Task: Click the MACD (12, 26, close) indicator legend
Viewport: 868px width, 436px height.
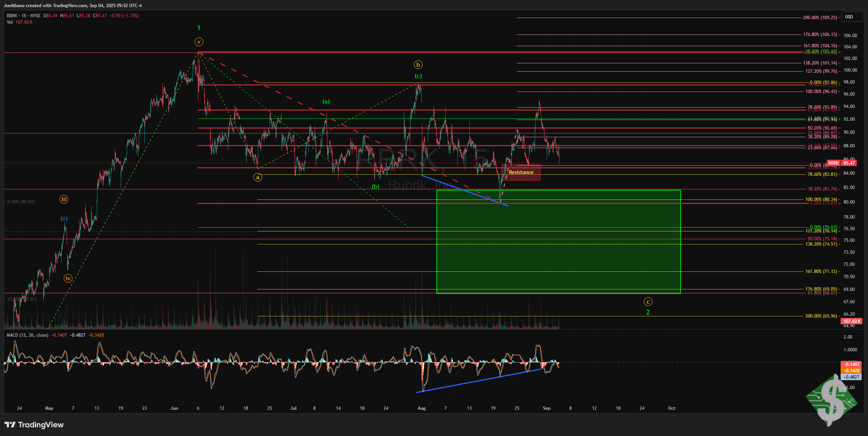Action: tap(27, 335)
